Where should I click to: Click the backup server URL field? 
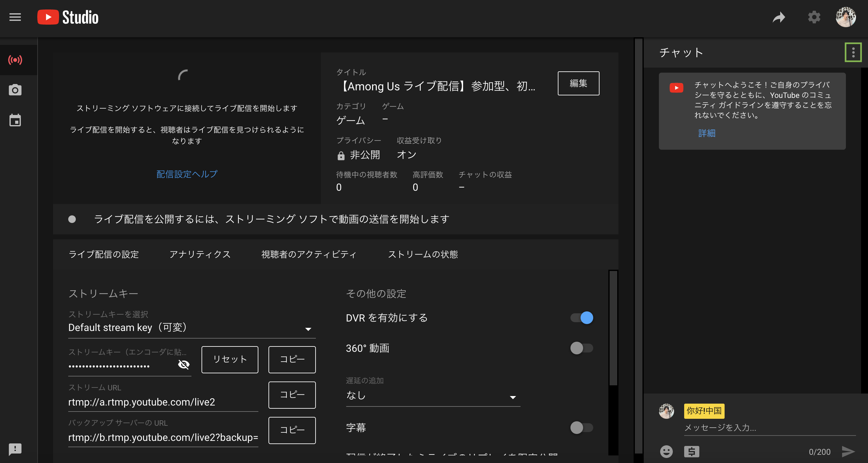pyautogui.click(x=163, y=437)
